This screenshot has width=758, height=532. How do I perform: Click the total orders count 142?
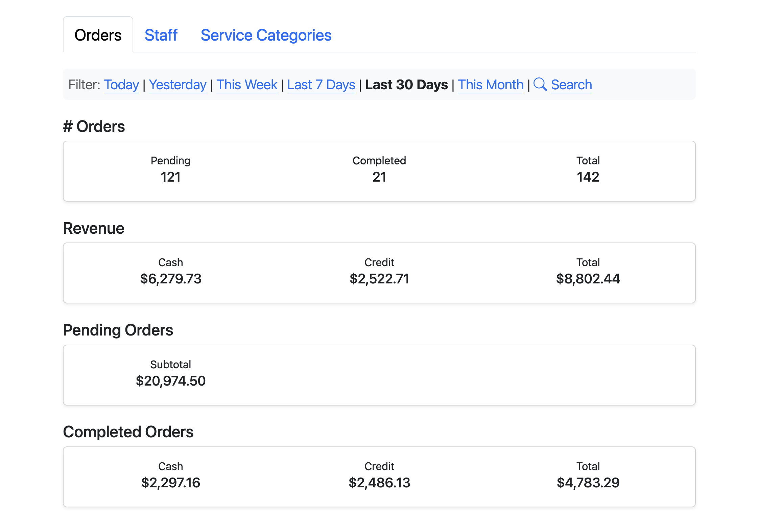[588, 177]
